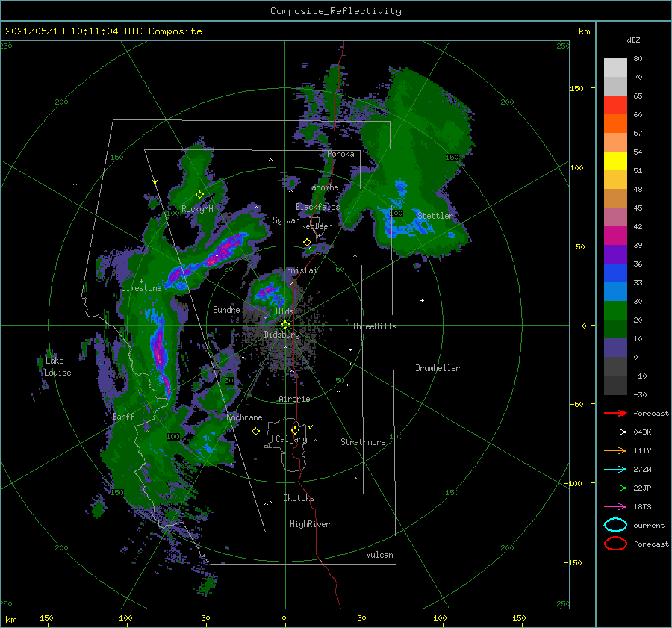
Task: Click the Strathmore label
Action: [x=363, y=442]
